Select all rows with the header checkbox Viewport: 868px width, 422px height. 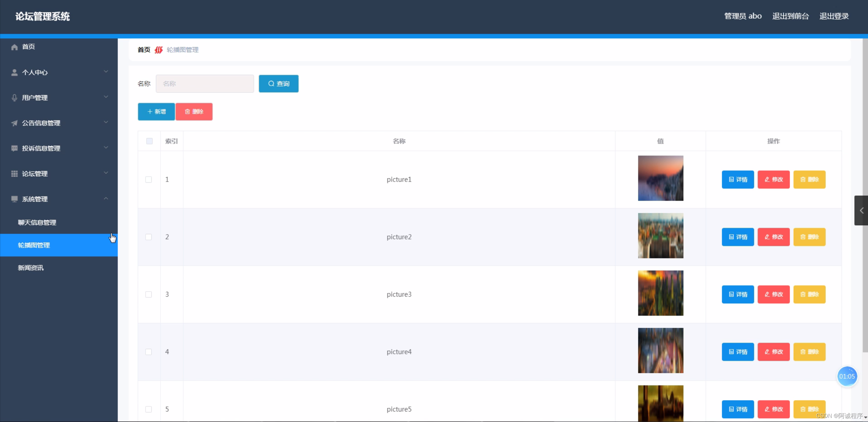149,141
